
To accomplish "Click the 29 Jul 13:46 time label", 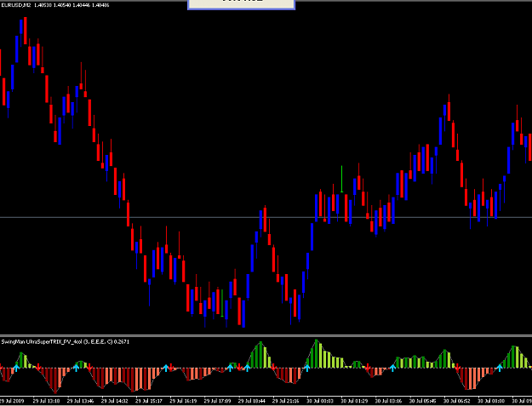I will click(x=80, y=401).
